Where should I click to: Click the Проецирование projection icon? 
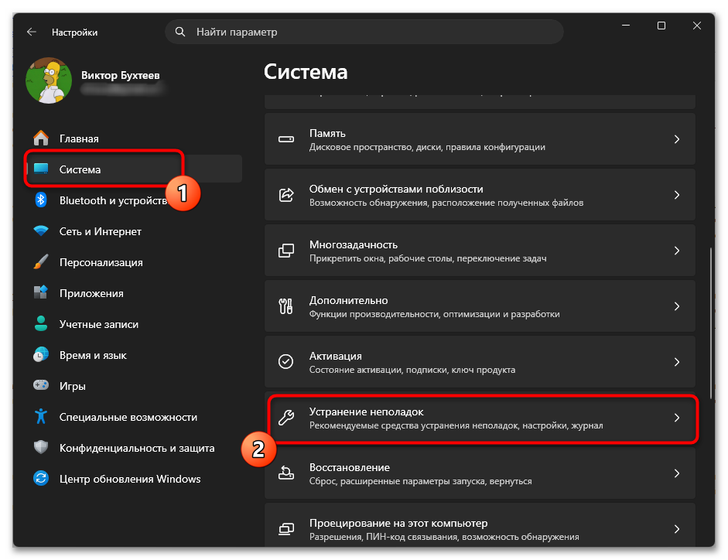click(x=286, y=529)
